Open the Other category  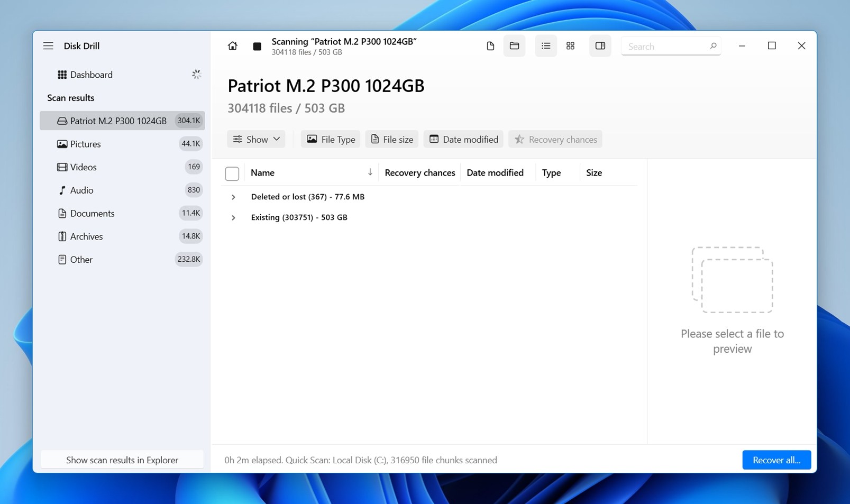(122, 260)
